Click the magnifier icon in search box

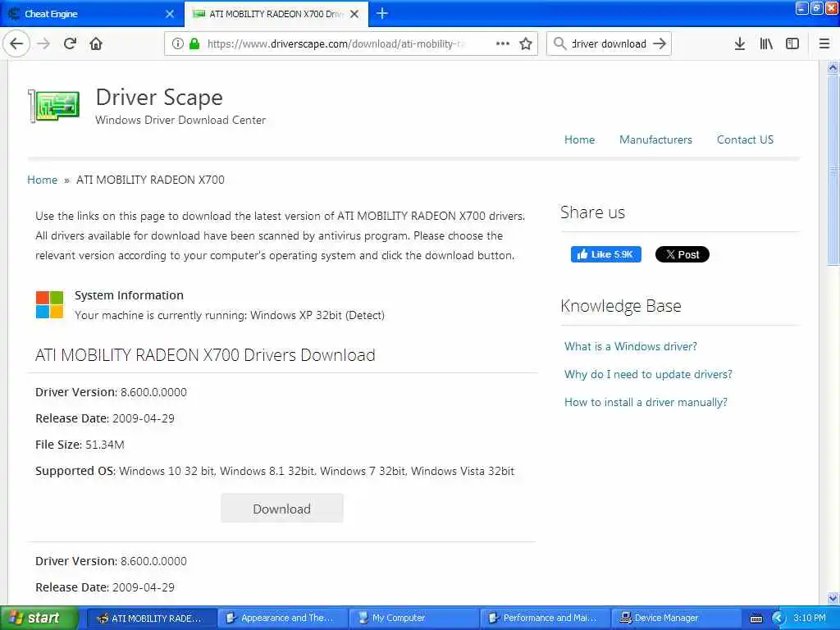click(559, 43)
